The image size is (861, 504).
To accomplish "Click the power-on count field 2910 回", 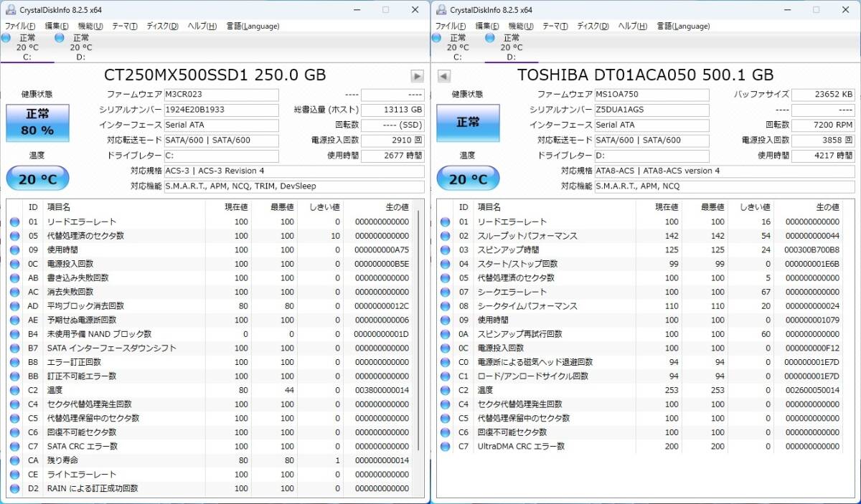I will (x=392, y=141).
